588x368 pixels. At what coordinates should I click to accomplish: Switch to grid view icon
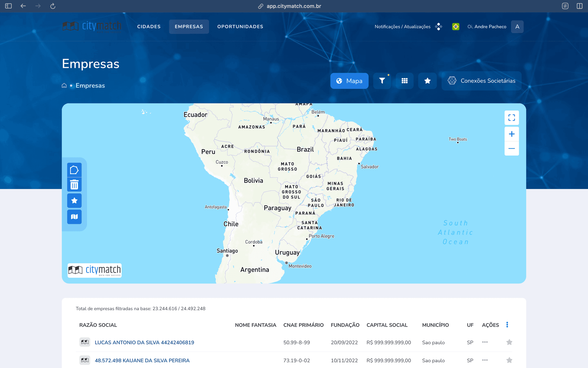[x=405, y=81]
